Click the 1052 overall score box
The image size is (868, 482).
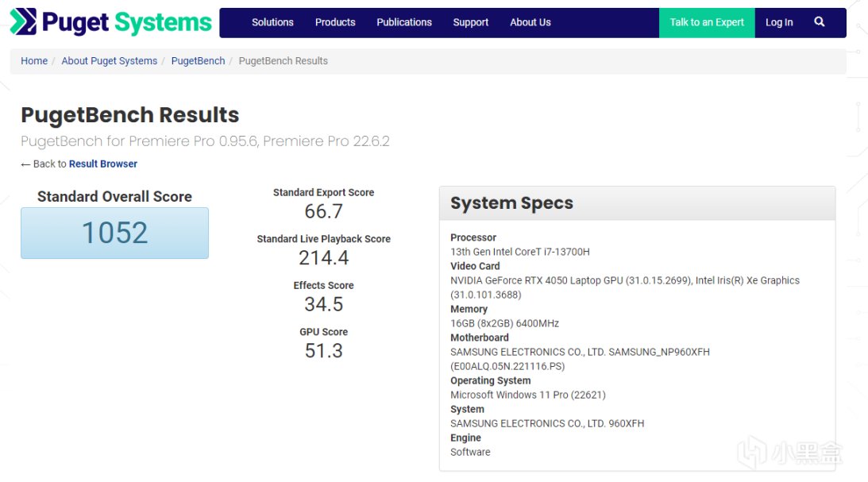114,233
